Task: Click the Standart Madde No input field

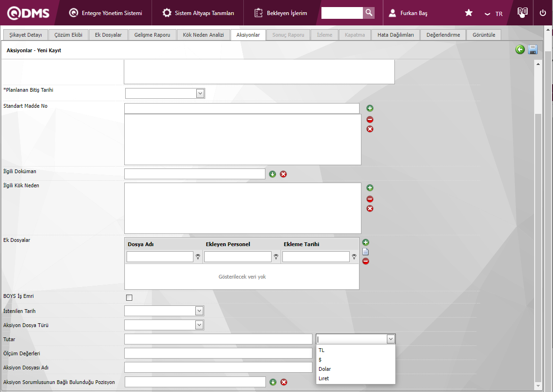Action: pos(242,109)
